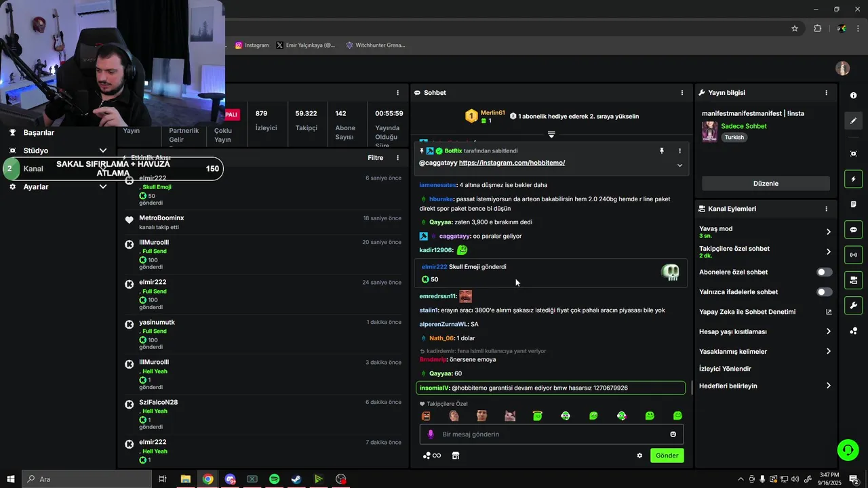Send message with Gönder button
Viewport: 868px width, 488px height.
point(667,455)
